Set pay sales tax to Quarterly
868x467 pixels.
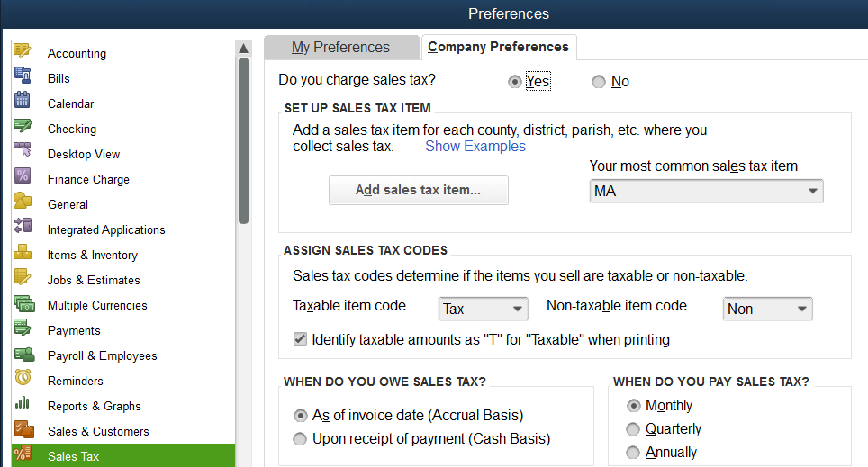click(633, 429)
